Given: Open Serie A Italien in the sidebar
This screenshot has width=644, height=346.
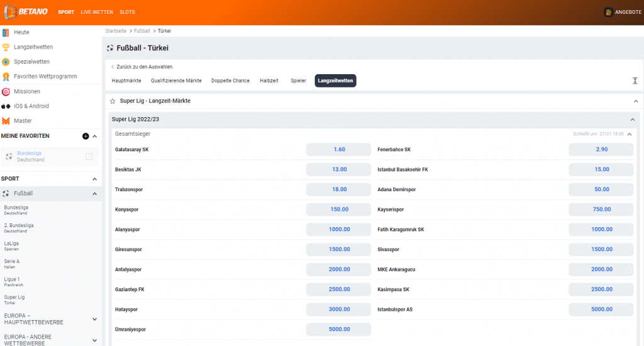Looking at the screenshot, I should coord(12,264).
